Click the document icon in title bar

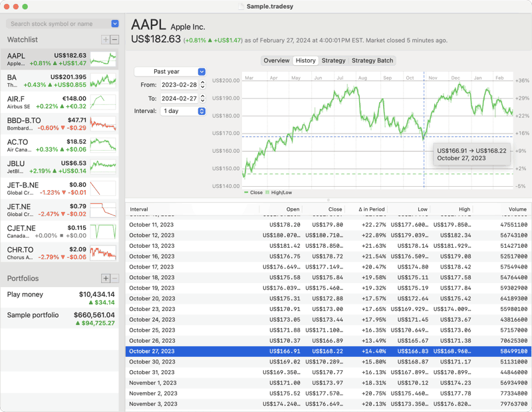(x=241, y=6)
